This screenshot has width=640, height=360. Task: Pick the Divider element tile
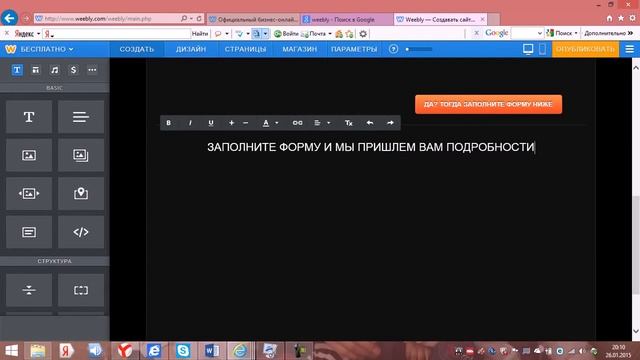click(29, 290)
